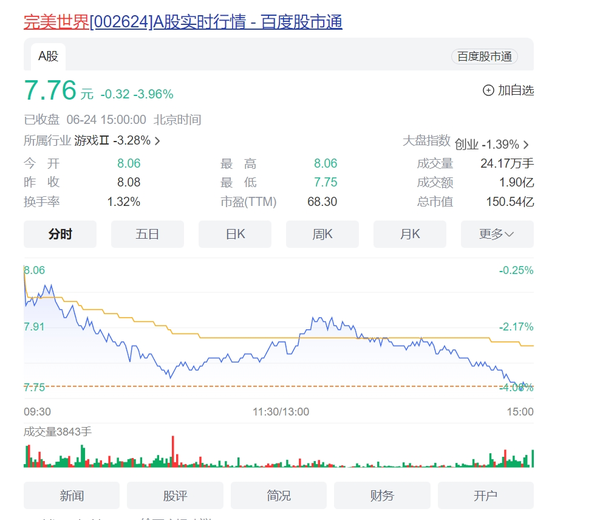This screenshot has width=600, height=520.
Task: Click the 开户 button
Action: (486, 496)
